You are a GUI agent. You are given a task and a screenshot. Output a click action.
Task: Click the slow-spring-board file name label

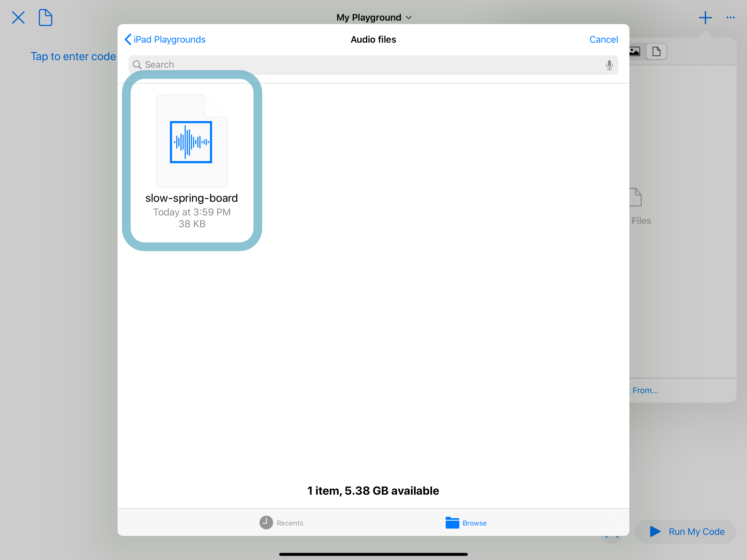(x=191, y=198)
